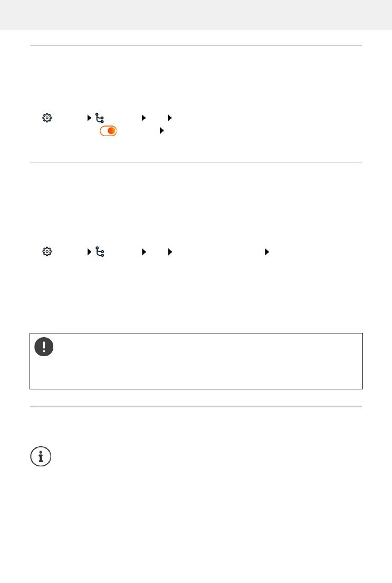Click the thick gray divider above info icon
This screenshot has width=392, height=583.
tap(196, 407)
